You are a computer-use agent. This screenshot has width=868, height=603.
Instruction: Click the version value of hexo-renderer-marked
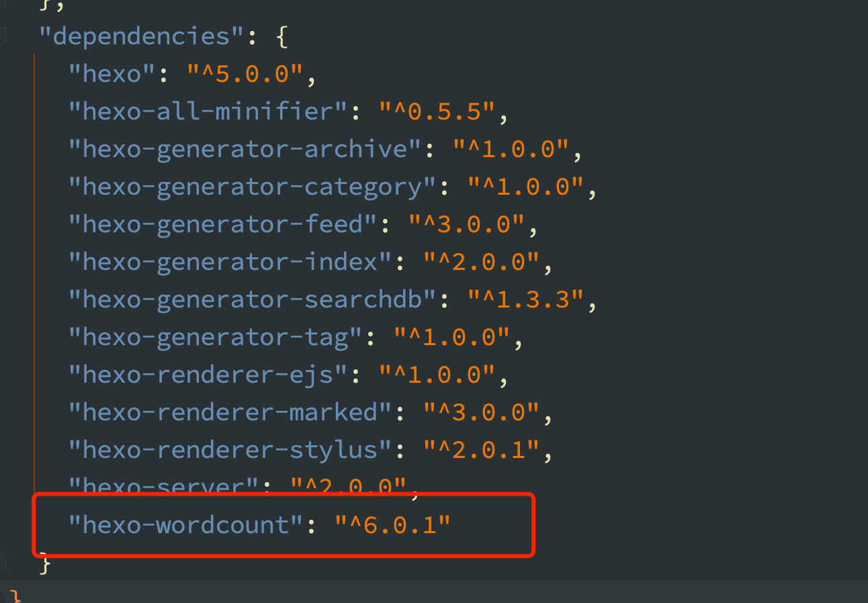coord(482,412)
